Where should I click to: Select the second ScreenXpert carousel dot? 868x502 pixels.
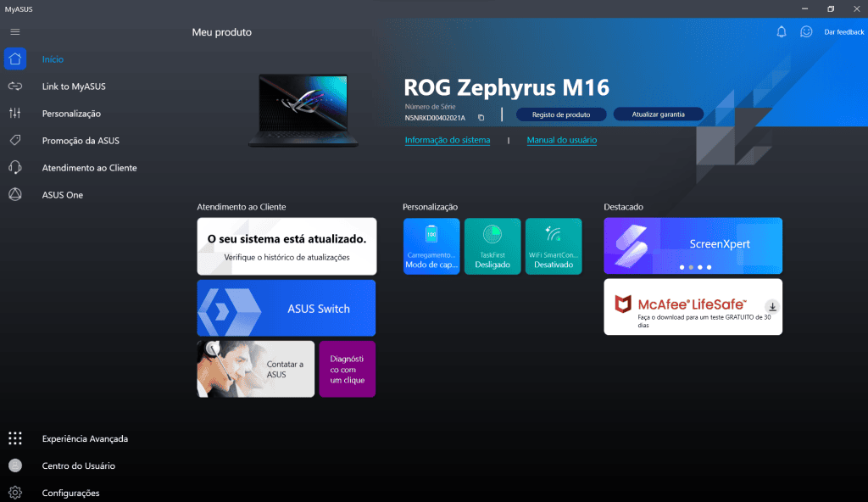coord(690,266)
